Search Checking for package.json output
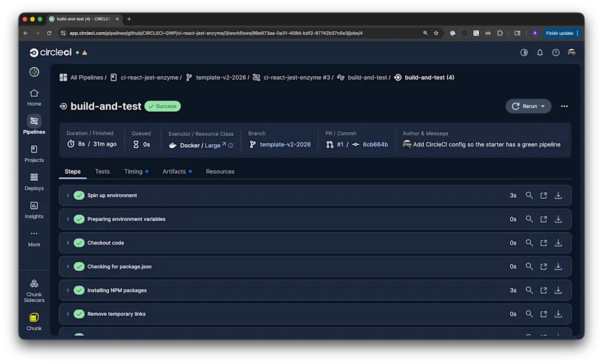The height and width of the screenshot is (364, 603). pyautogui.click(x=529, y=266)
